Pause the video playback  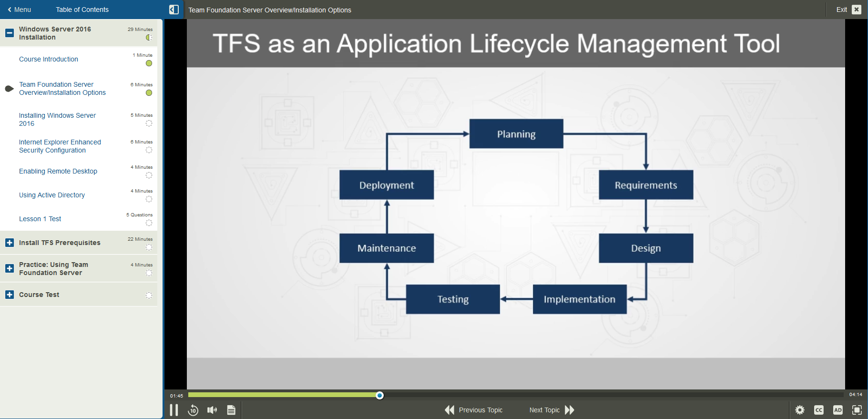(x=174, y=410)
